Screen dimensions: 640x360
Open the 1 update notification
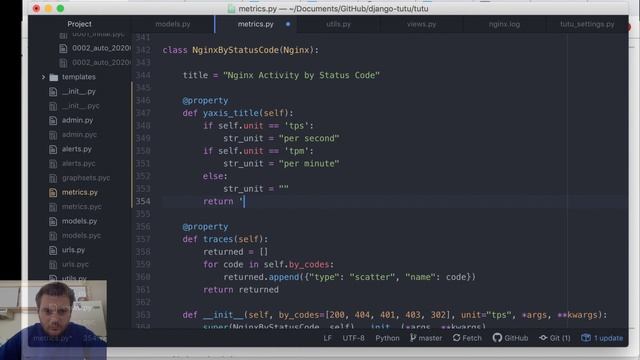[x=608, y=338]
